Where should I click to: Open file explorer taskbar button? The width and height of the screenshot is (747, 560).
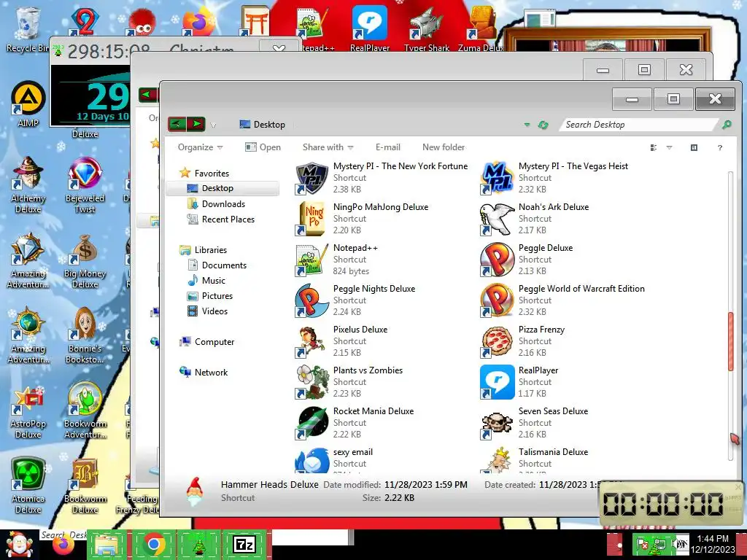[107, 544]
